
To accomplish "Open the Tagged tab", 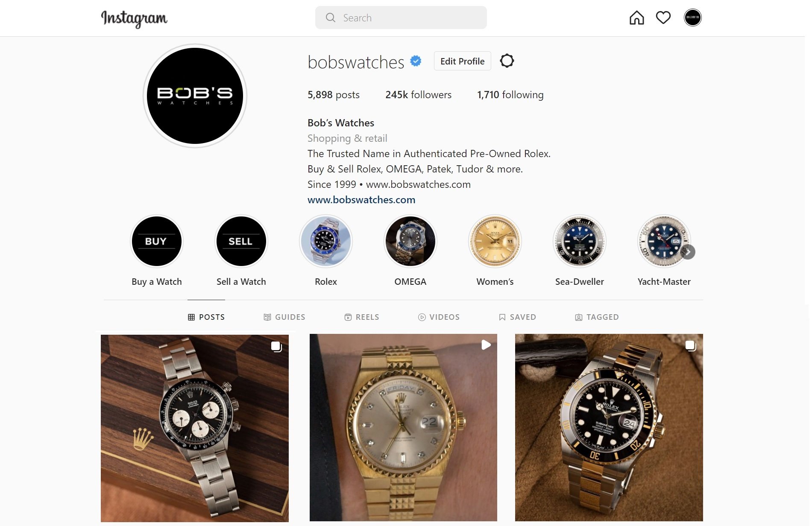I will (x=597, y=317).
